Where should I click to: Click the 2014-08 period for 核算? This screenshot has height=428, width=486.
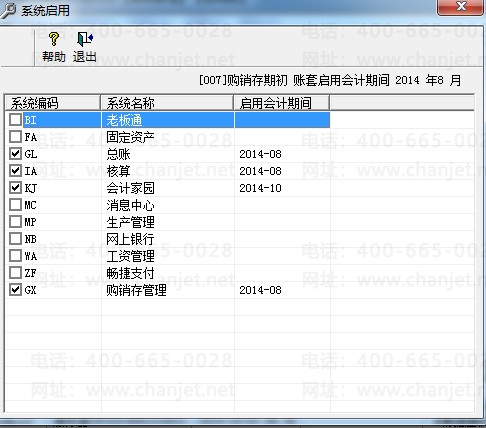click(260, 171)
